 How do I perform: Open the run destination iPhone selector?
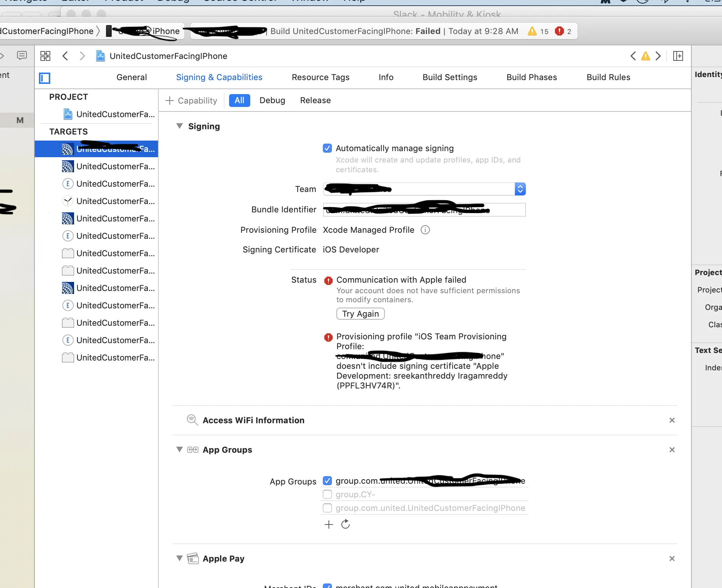144,31
